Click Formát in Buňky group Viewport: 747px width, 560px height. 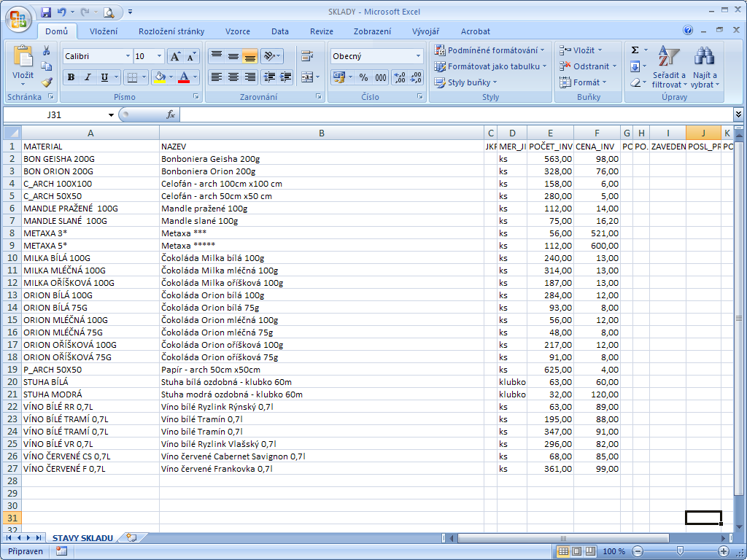tap(583, 82)
